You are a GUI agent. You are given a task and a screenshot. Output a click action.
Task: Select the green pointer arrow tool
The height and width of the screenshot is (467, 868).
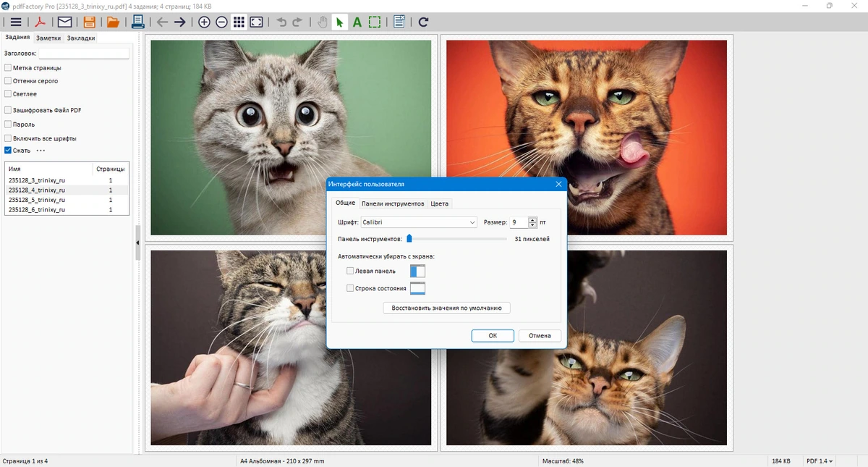point(339,22)
